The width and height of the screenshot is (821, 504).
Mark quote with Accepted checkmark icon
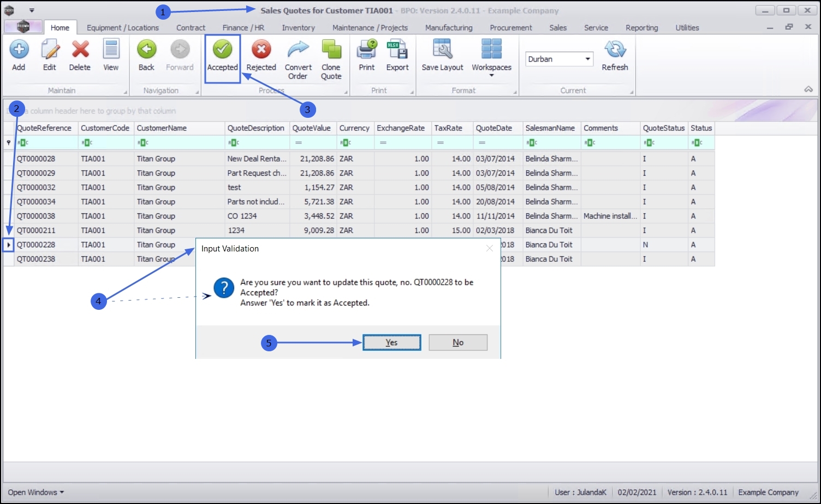(223, 50)
